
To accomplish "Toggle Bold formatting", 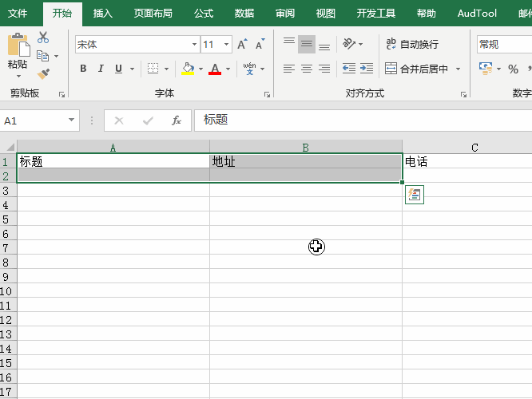I will (x=83, y=69).
